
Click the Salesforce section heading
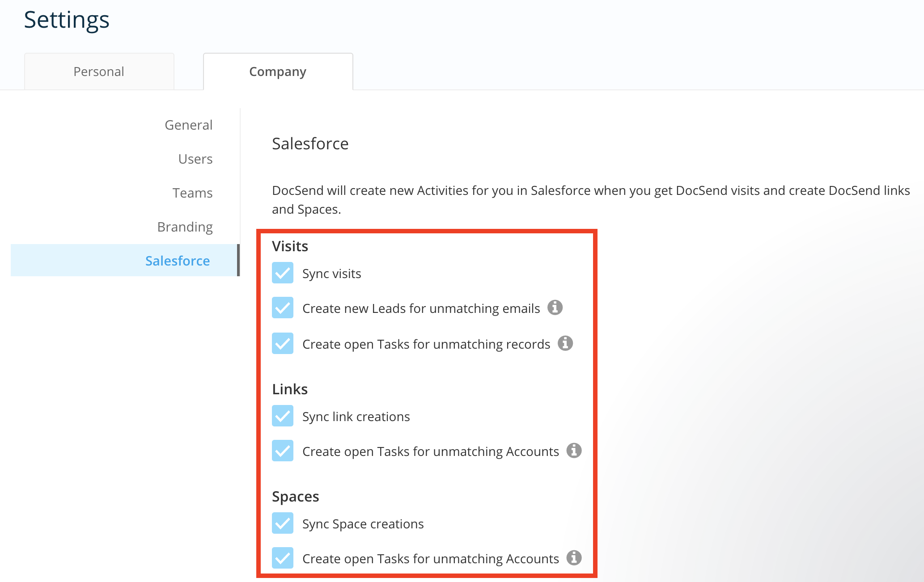(x=310, y=143)
